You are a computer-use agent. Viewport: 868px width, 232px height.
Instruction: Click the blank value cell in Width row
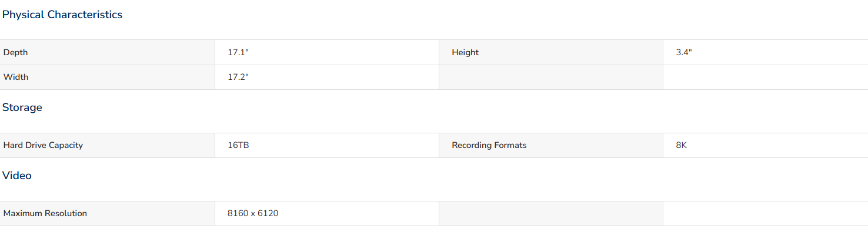765,77
